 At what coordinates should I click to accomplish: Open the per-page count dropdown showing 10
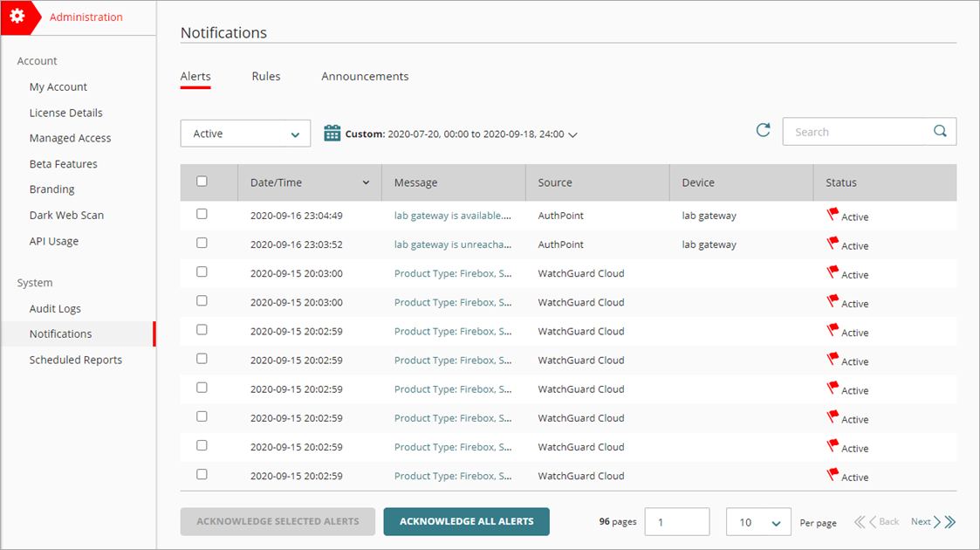(758, 521)
